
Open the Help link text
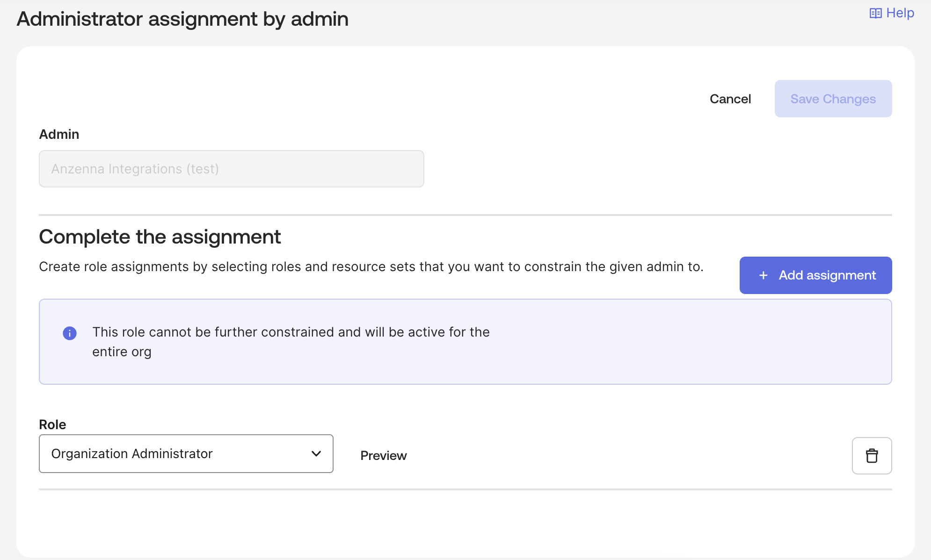pos(900,13)
